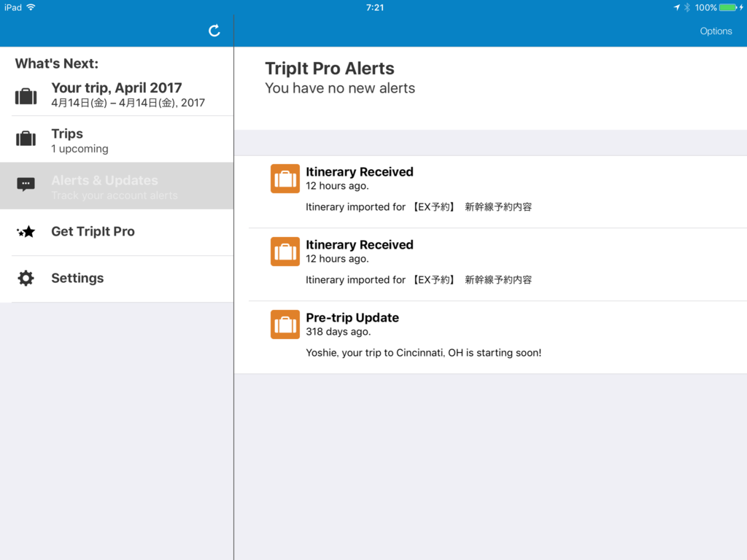Select Alerts & Updates menu item
The width and height of the screenshot is (747, 560).
coord(117,186)
